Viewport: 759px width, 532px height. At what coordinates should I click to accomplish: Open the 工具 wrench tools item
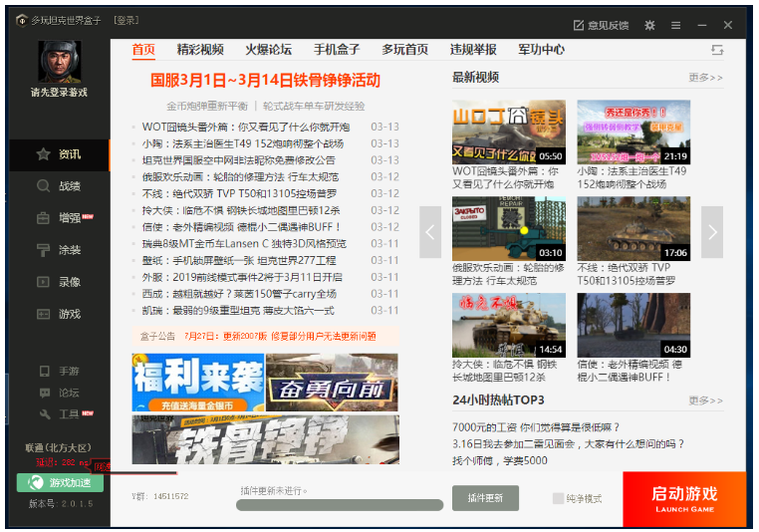pos(60,414)
